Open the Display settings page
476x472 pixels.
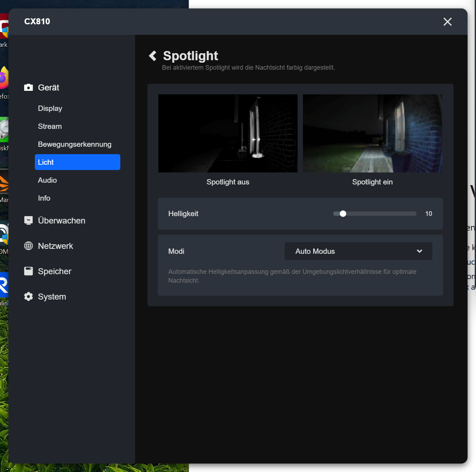(x=50, y=108)
